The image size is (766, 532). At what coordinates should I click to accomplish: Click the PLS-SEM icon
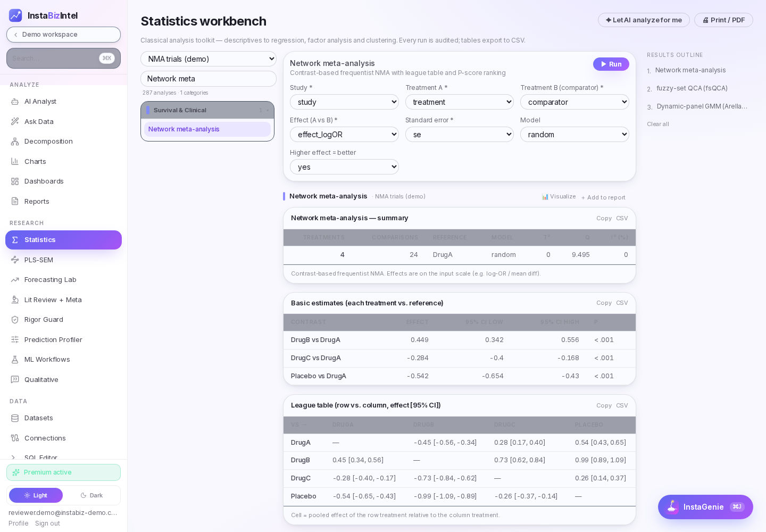pyautogui.click(x=15, y=260)
